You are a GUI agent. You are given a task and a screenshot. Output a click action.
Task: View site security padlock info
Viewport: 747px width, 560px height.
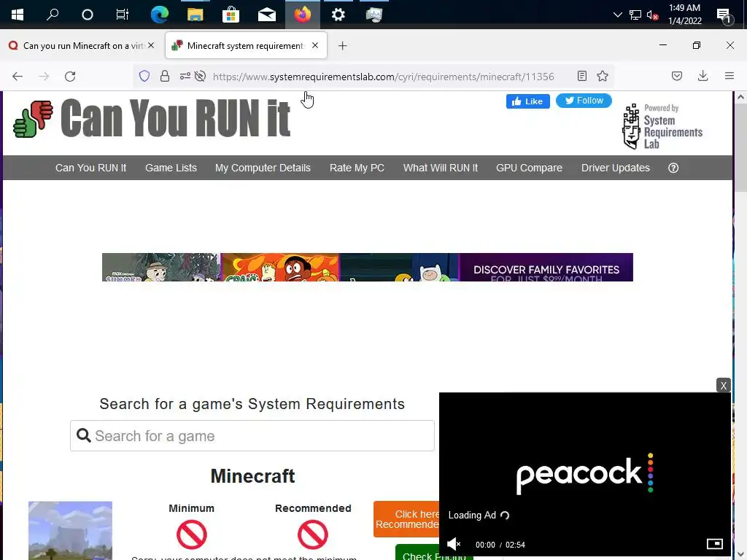point(165,76)
